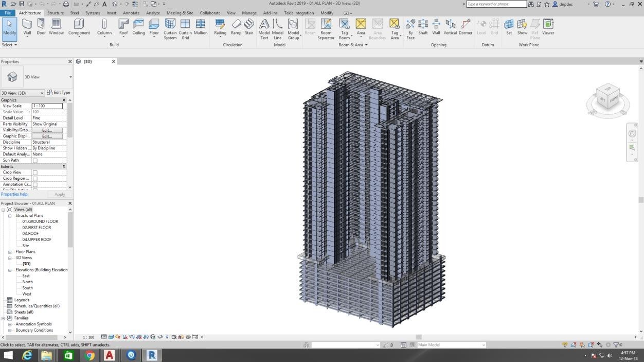Enable the Sun Path checkbox
644x362 pixels.
(x=35, y=161)
